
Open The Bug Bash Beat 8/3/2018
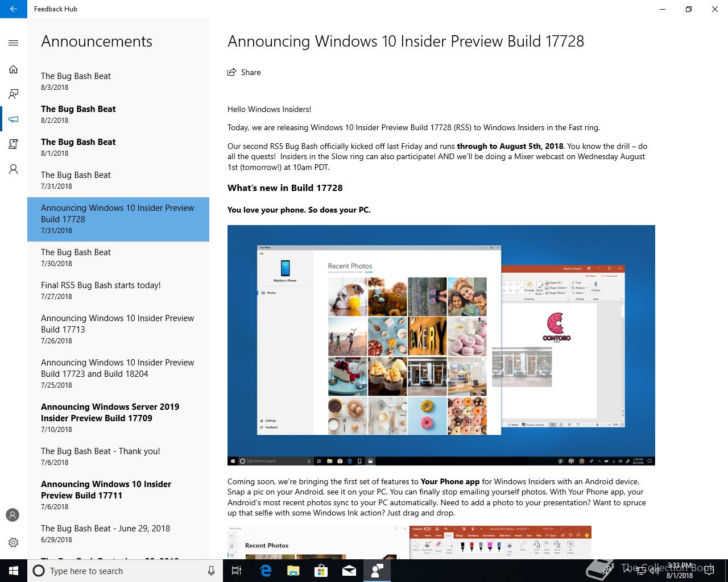[x=118, y=82]
